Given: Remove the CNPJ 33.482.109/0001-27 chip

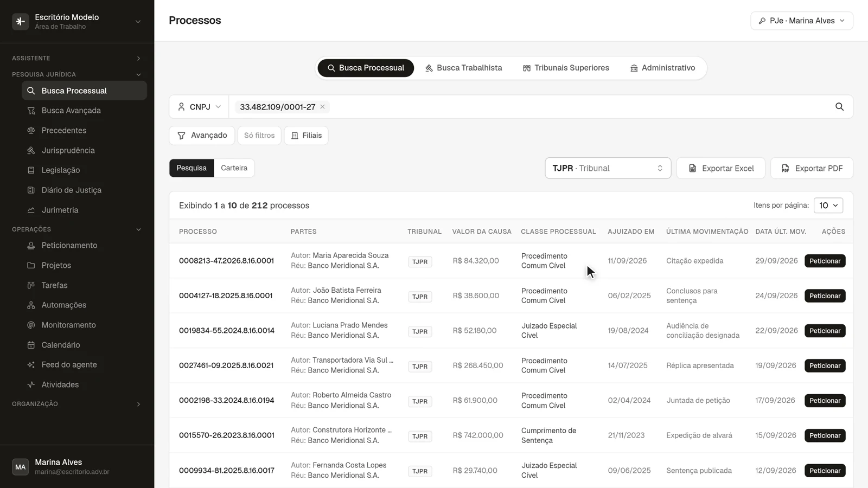Looking at the screenshot, I should (322, 107).
